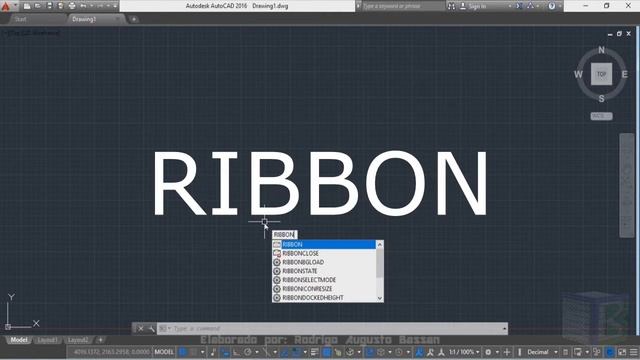Click the Plot printer icon in Quick Access

coord(72,6)
